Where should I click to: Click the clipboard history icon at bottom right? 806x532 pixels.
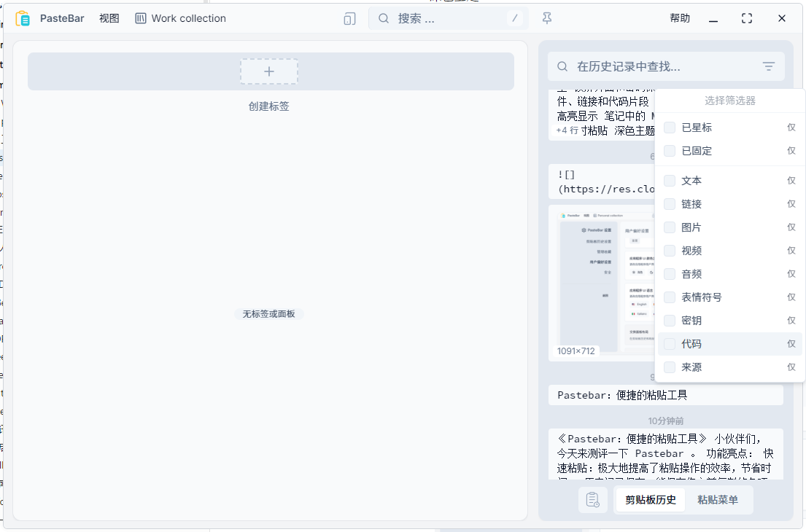coord(593,500)
